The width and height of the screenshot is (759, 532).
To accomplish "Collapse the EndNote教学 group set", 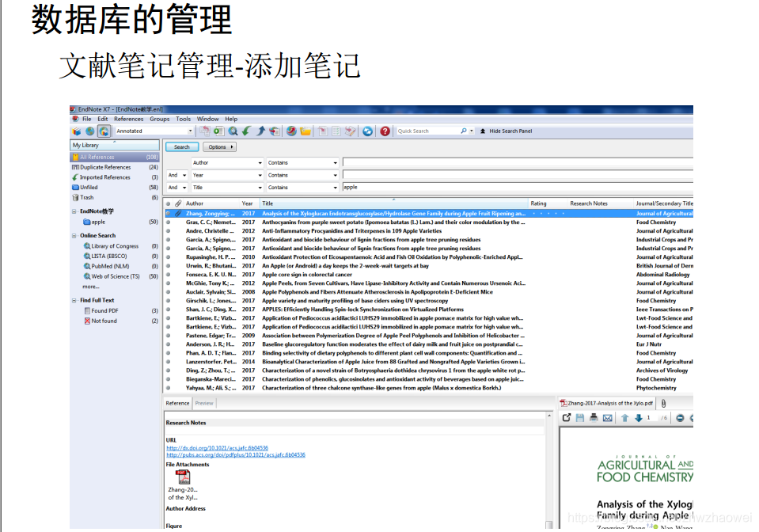I will (74, 211).
